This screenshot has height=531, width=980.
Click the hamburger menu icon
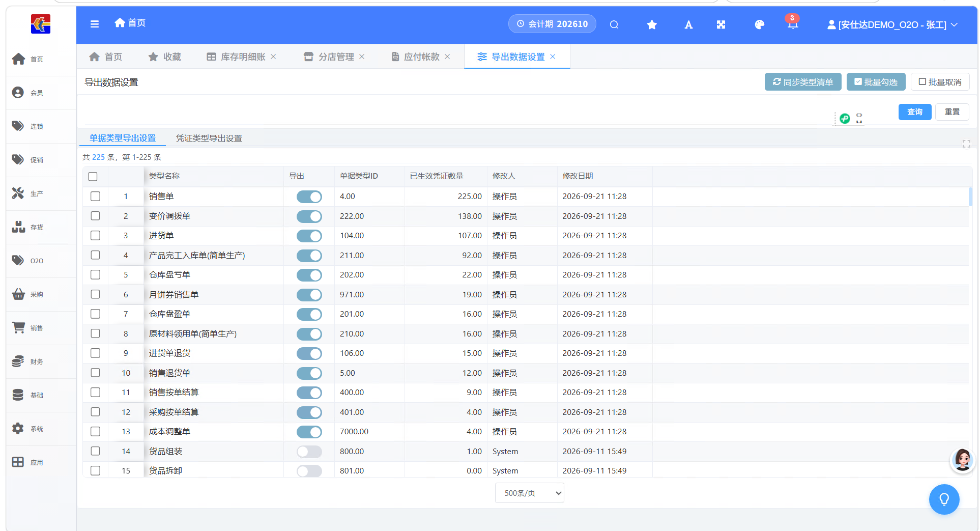pos(95,24)
